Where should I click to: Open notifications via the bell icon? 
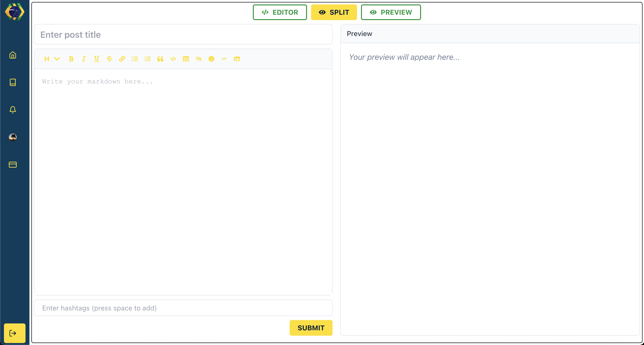click(13, 110)
